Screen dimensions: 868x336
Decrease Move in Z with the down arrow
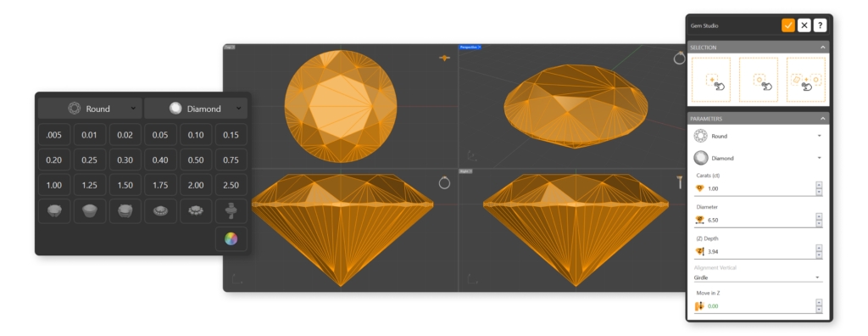click(x=819, y=310)
